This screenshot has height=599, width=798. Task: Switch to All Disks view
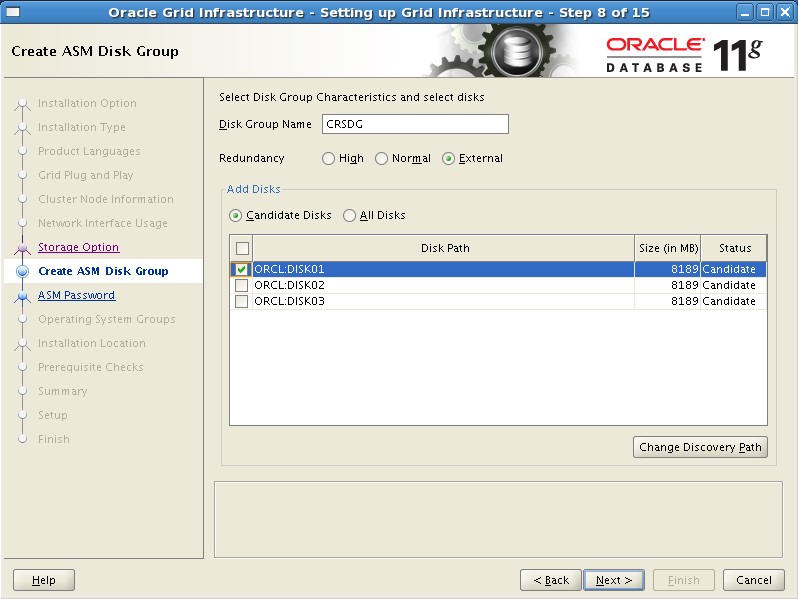[x=350, y=215]
